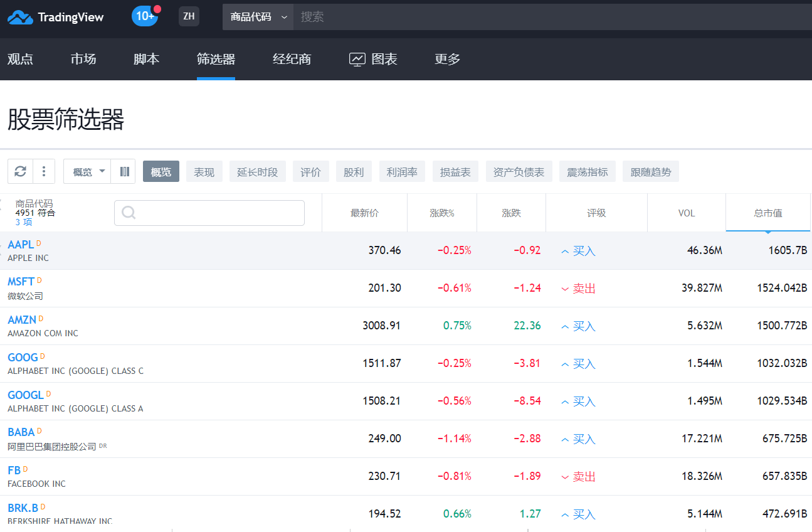812x532 pixels.
Task: Open the 10+ notifications badge
Action: (145, 16)
